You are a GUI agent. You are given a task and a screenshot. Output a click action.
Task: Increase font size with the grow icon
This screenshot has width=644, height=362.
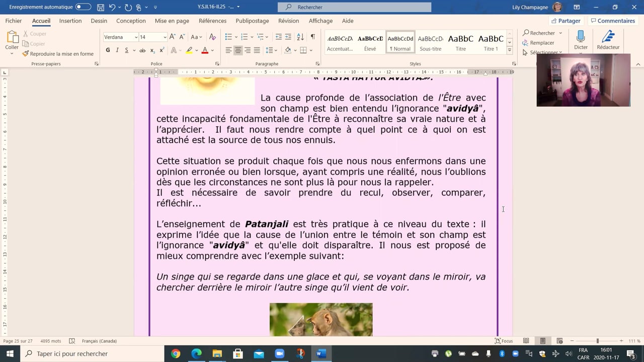pos(173,37)
